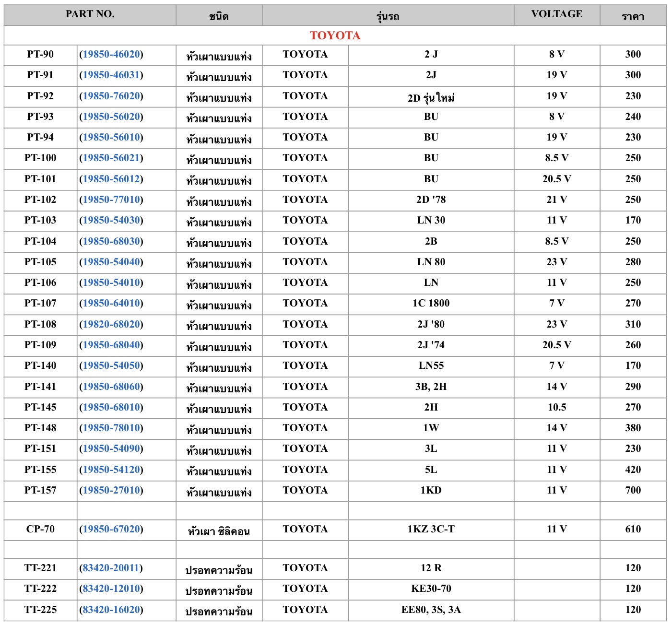Open part link 19850-64010
Screen dimensions: 672x624
(111, 303)
